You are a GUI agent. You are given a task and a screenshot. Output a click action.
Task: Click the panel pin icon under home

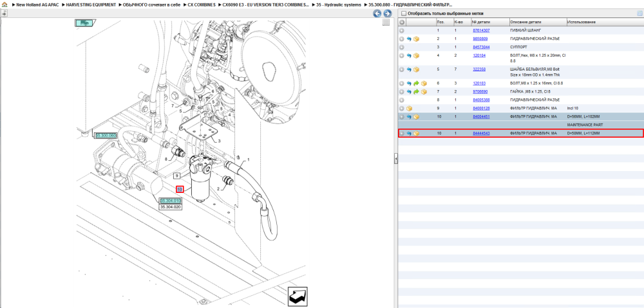(4, 13)
